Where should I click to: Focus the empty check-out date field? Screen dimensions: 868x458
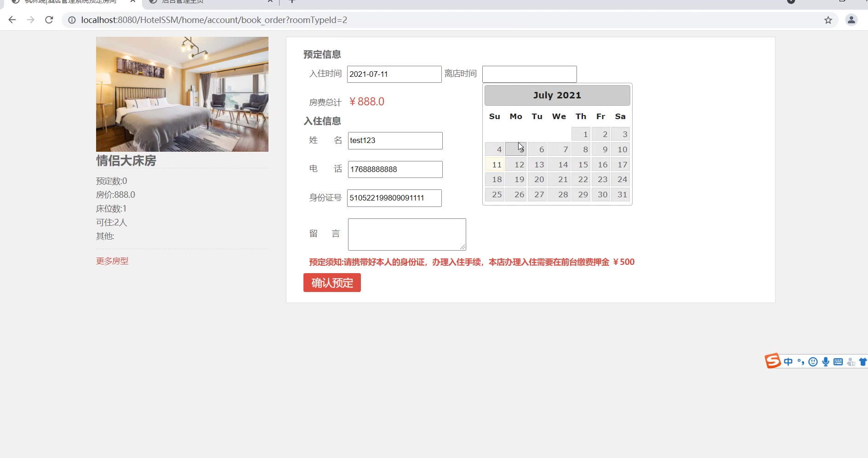[x=529, y=74]
